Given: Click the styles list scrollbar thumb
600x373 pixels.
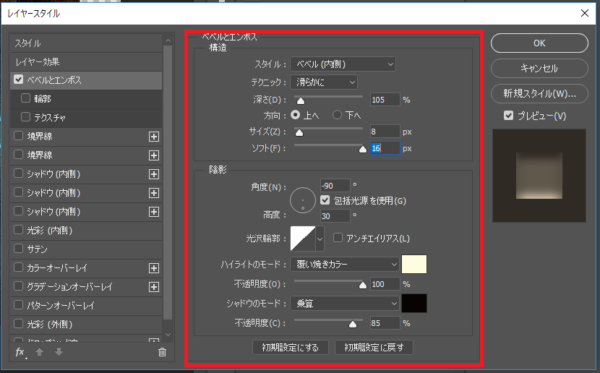Looking at the screenshot, I should click(x=168, y=183).
